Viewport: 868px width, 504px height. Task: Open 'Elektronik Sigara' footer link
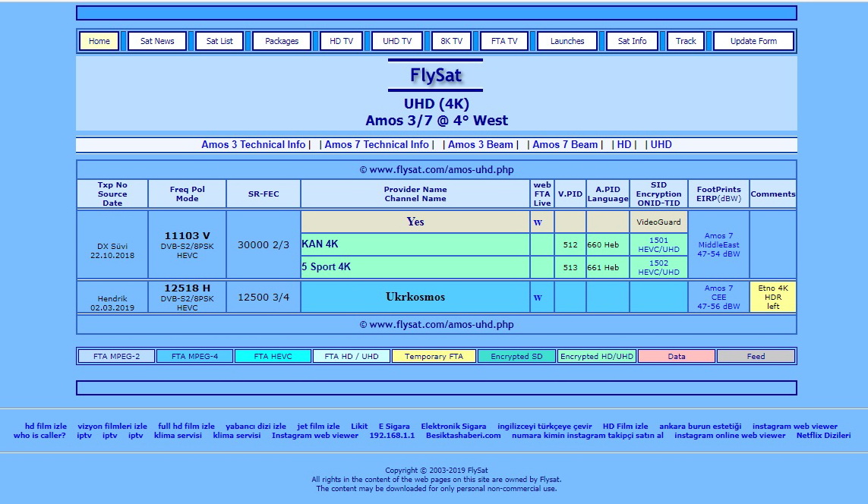tap(453, 426)
